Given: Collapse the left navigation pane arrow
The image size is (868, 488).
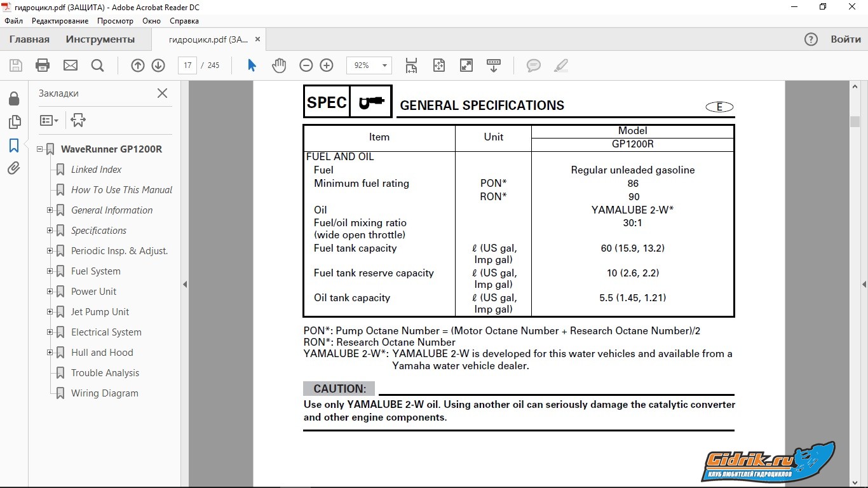Looking at the screenshot, I should click(x=185, y=284).
